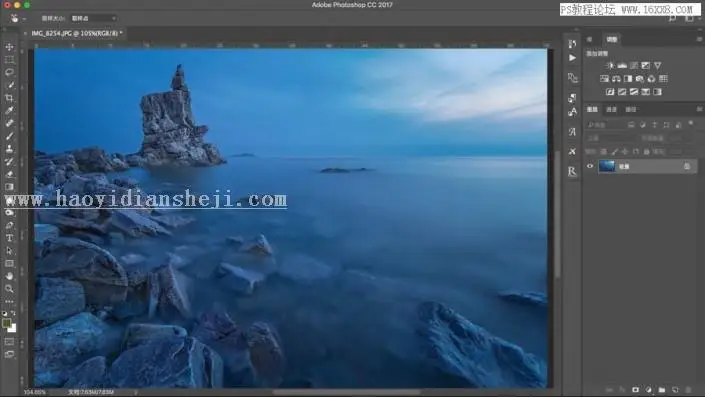Select the Pen tool
705x397 pixels.
pyautogui.click(x=9, y=225)
